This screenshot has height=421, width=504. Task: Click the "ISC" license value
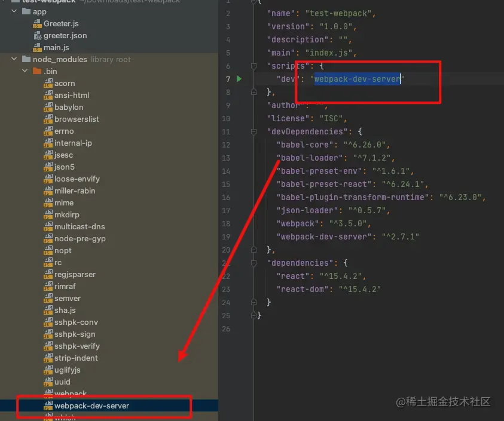pyautogui.click(x=331, y=118)
